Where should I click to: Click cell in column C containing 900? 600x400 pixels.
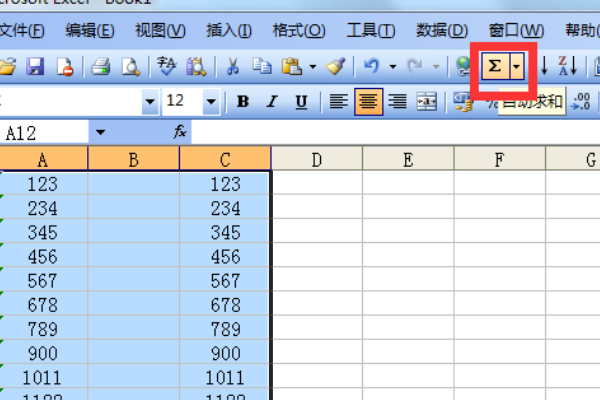coord(225,353)
